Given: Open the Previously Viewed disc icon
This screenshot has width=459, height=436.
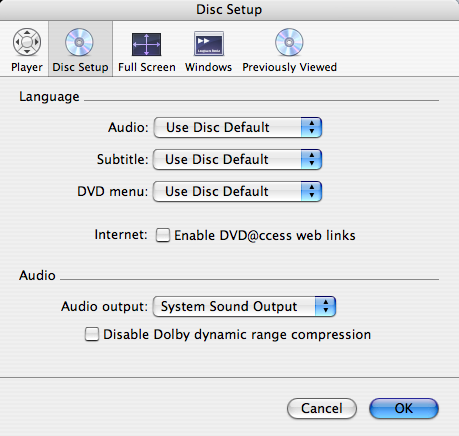Looking at the screenshot, I should (x=289, y=42).
